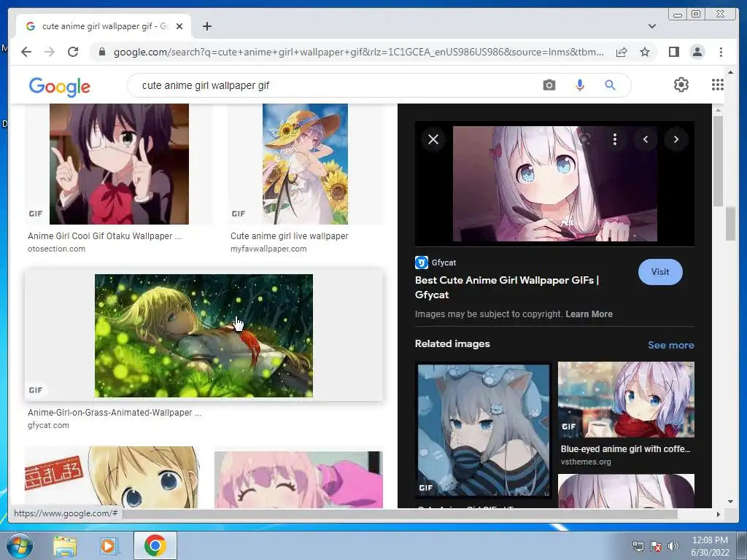
Task: Start voice search microphone
Action: 579,85
